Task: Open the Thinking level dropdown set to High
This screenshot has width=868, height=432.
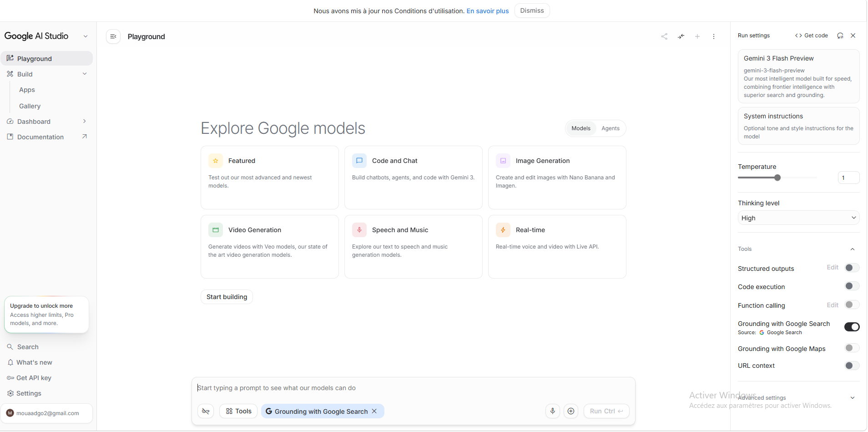Action: click(798, 218)
